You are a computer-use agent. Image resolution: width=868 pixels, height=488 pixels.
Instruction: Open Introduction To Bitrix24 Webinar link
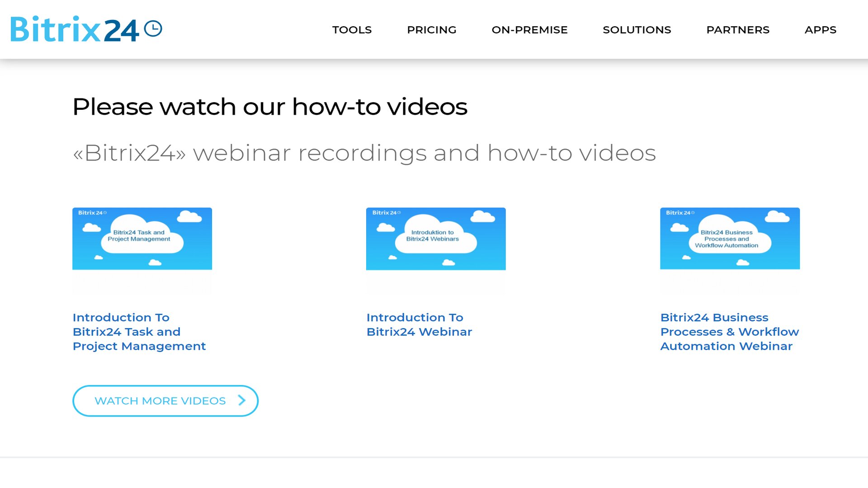[419, 324]
